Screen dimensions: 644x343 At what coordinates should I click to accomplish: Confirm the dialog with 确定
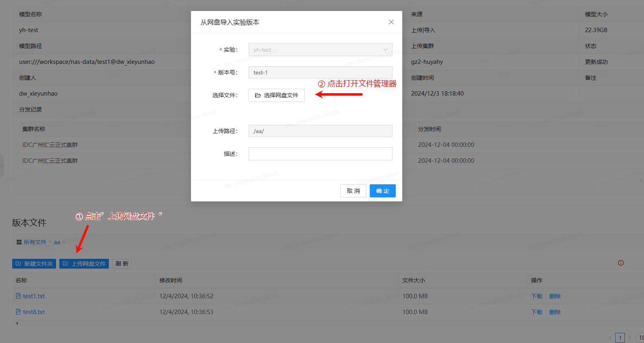[383, 191]
